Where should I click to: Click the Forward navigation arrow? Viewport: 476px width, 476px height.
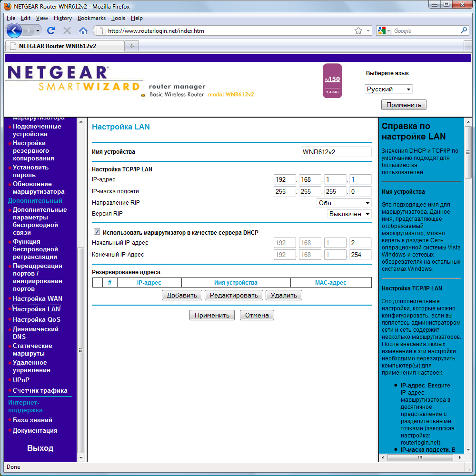29,30
